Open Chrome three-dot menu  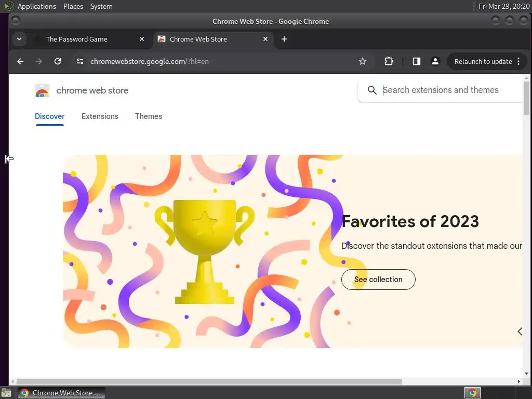pyautogui.click(x=518, y=61)
